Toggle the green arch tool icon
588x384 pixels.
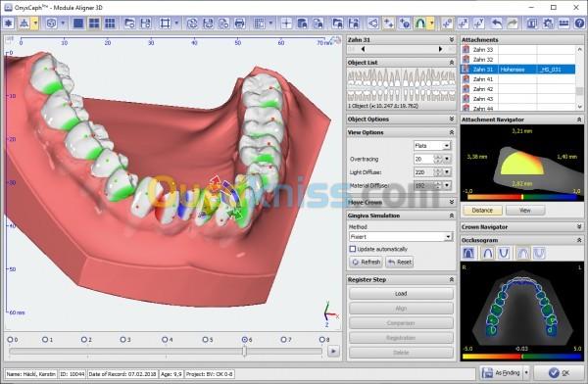click(420, 24)
